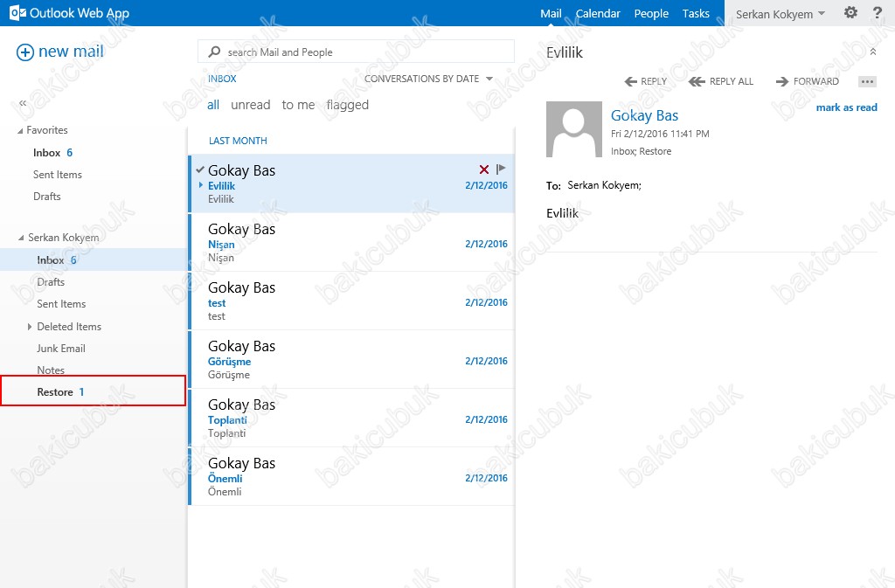Click the Fri 2/12/2016 11:41 PM timestamp

pos(660,134)
